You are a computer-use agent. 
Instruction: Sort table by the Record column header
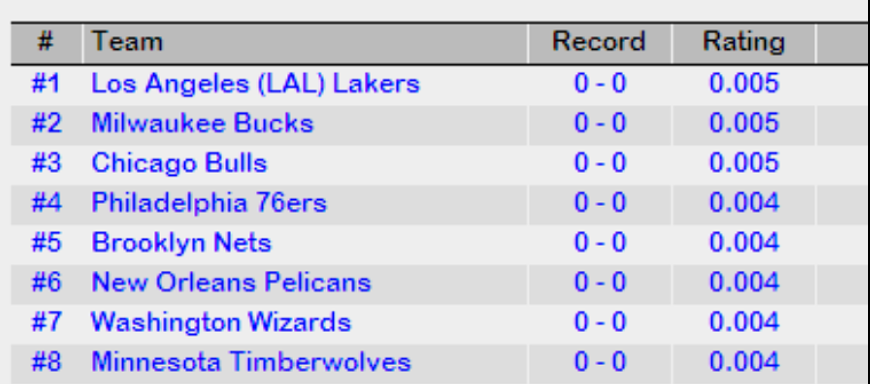[599, 43]
